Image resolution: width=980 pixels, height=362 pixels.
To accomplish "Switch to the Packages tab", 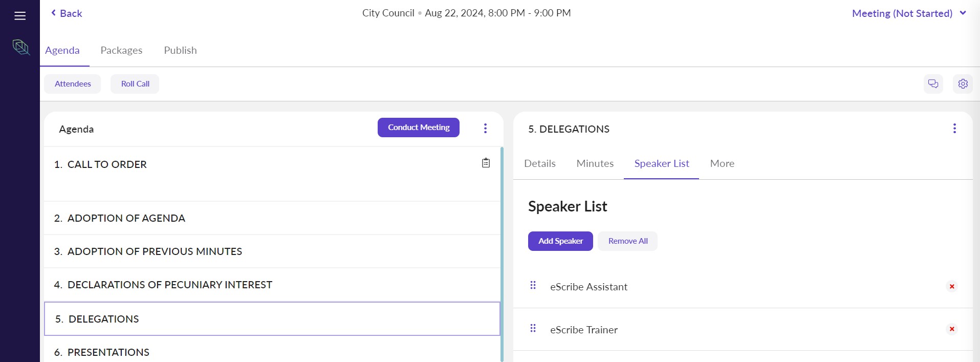I will coord(121,51).
